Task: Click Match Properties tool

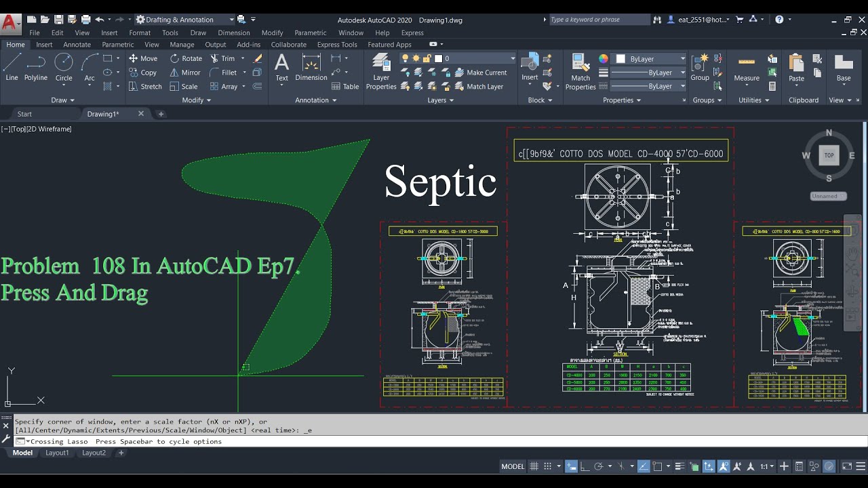Action: point(580,72)
